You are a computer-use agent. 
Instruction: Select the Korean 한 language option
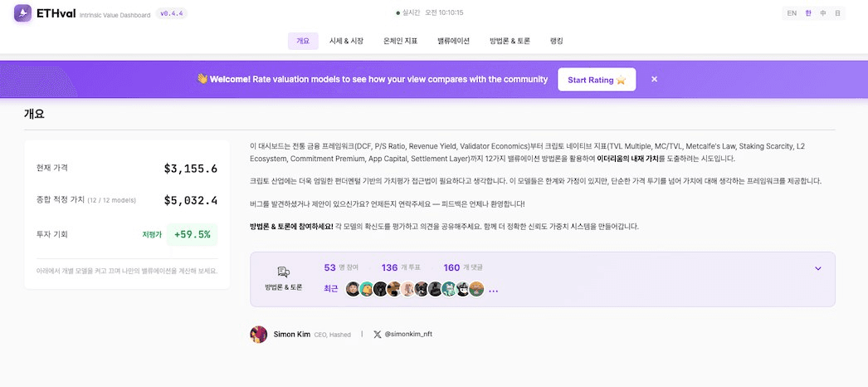808,13
